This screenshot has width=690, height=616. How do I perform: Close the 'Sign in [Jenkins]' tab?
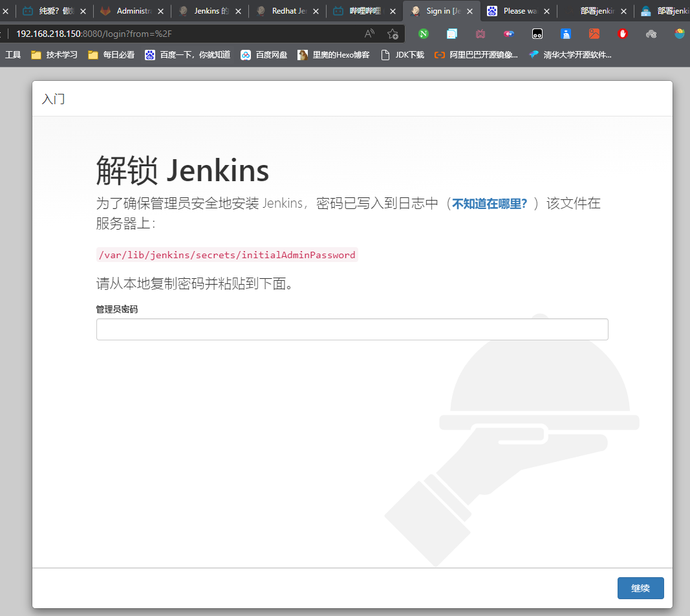pyautogui.click(x=470, y=12)
